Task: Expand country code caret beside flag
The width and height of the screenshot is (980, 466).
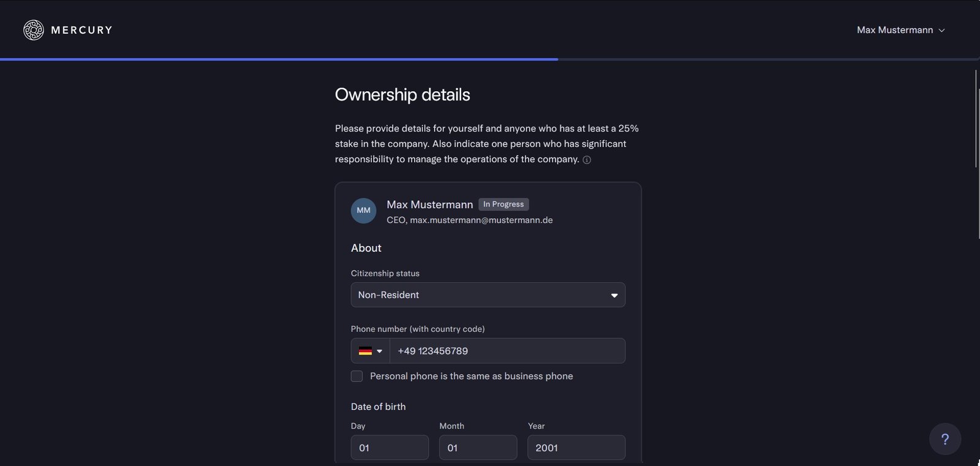Action: (x=380, y=351)
